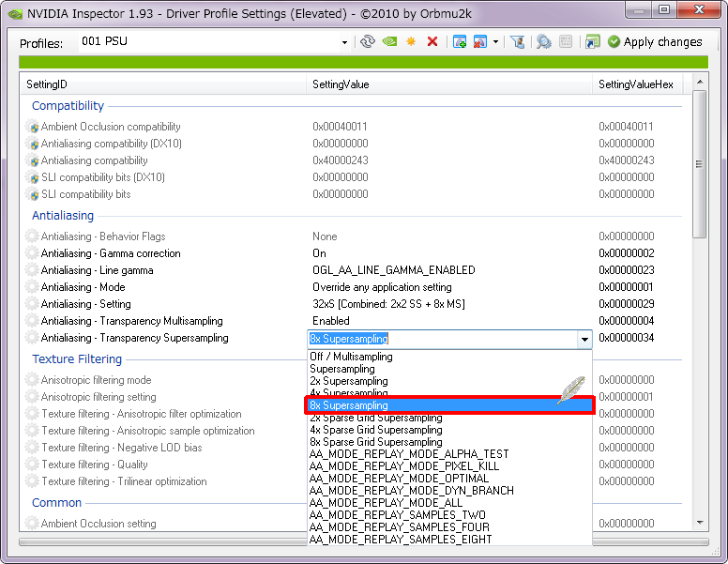This screenshot has width=728, height=564.
Task: Click the vertical scrollbar up arrow
Action: 700,82
